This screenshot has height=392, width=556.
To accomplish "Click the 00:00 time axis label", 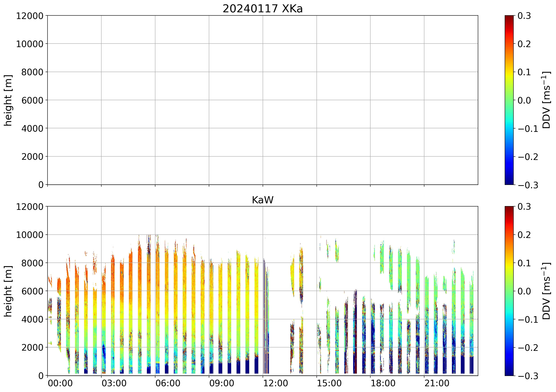I will [60, 383].
